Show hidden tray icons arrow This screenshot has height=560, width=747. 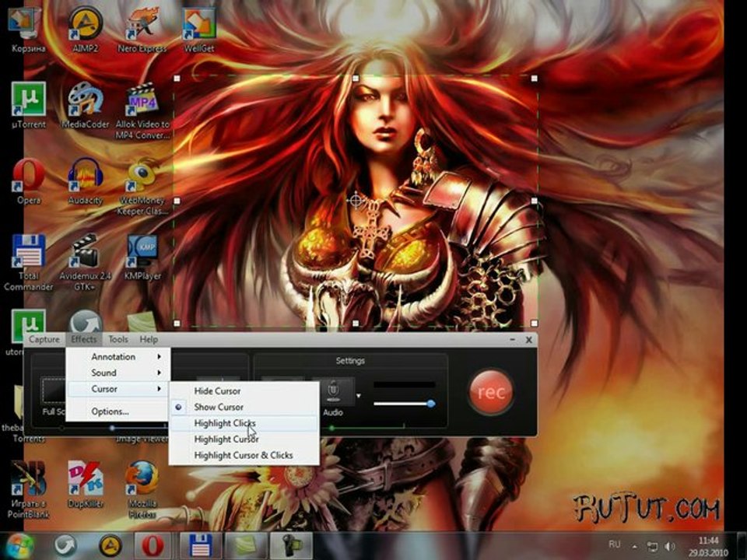(635, 547)
